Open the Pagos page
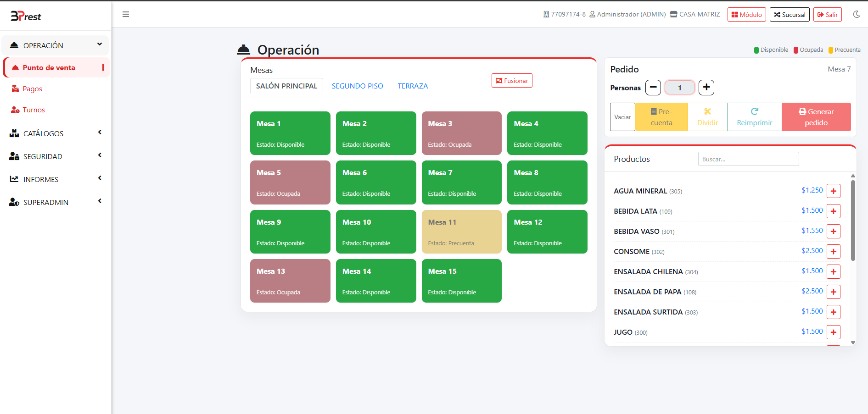The height and width of the screenshot is (414, 868). [32, 89]
